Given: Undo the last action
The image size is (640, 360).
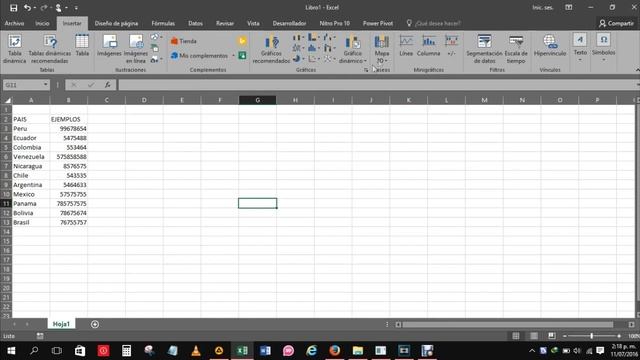Looking at the screenshot, I should coord(27,7).
